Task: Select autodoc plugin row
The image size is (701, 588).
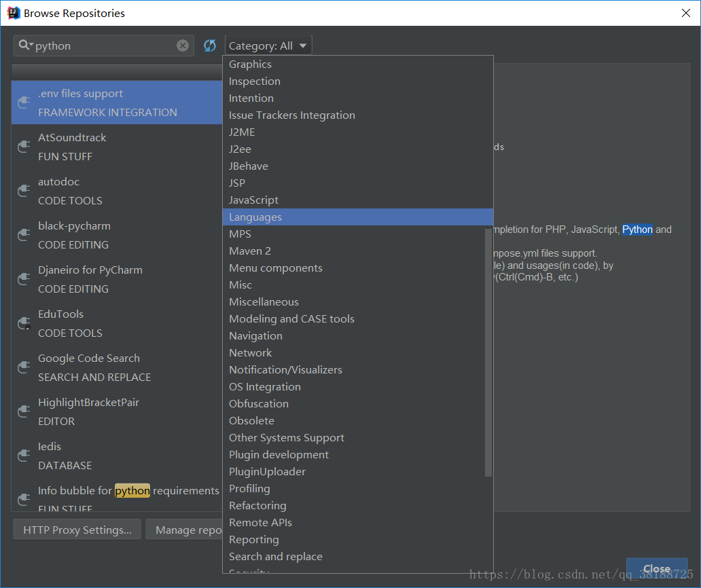Action: pos(117,191)
